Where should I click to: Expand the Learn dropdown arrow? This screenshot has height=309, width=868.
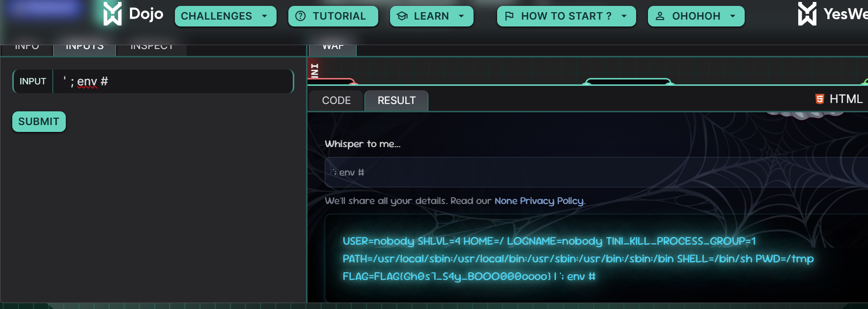pyautogui.click(x=461, y=16)
